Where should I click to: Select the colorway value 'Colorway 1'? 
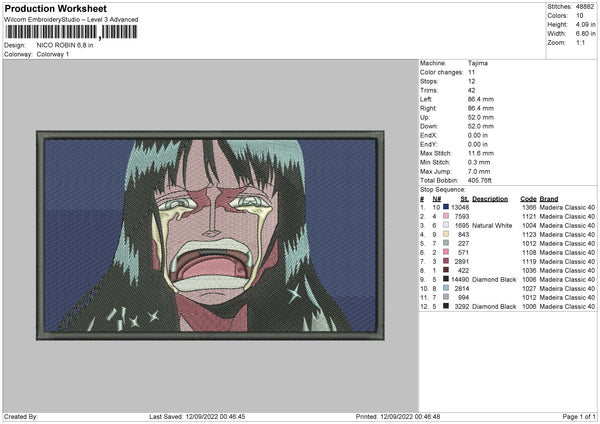[x=53, y=54]
